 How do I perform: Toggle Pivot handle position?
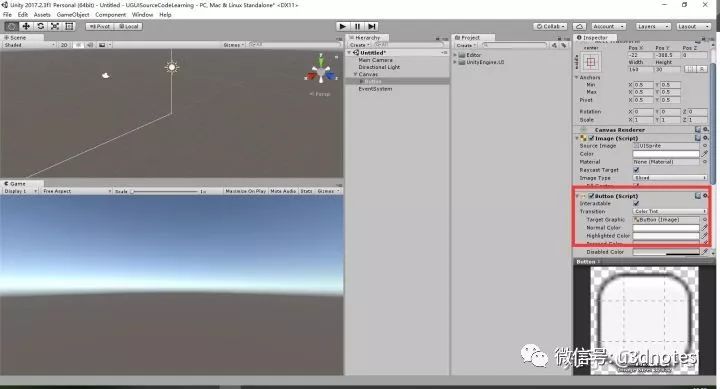pos(100,27)
